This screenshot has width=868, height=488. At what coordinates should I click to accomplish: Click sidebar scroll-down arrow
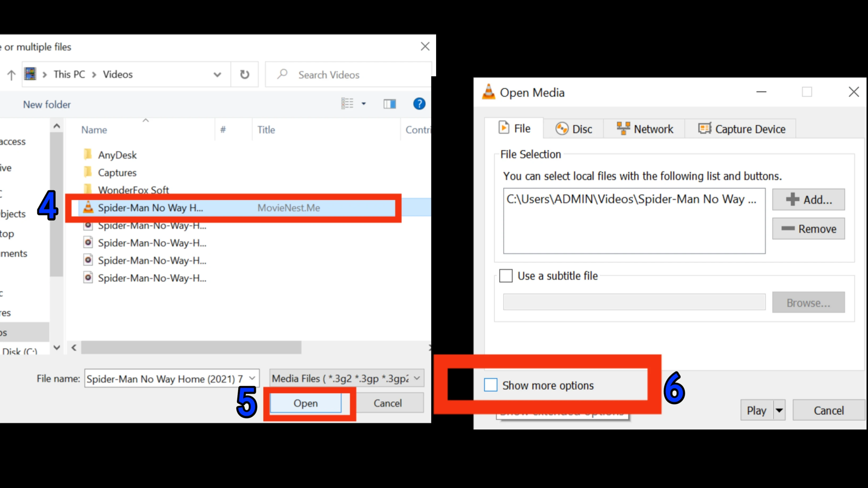57,347
